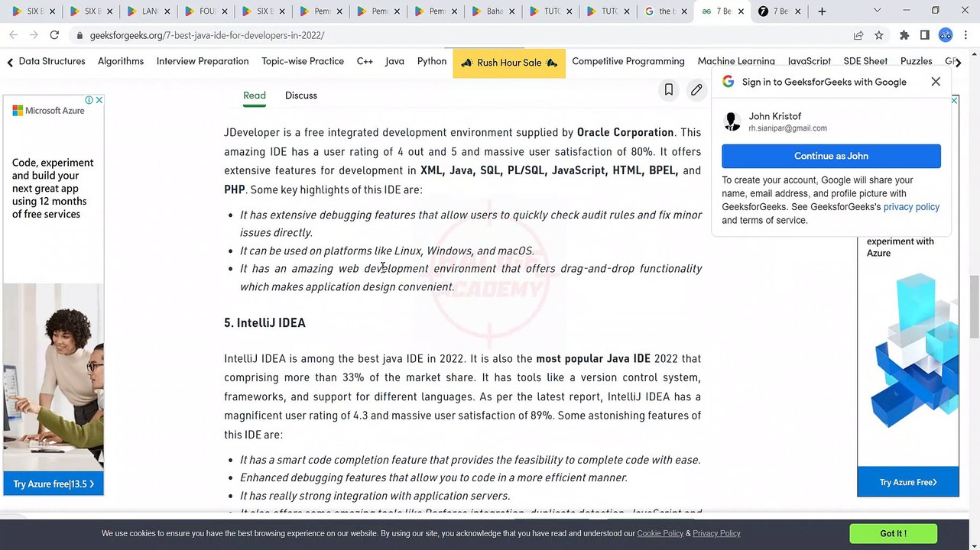This screenshot has height=550, width=980.
Task: Click the site lock icon in address bar
Action: click(80, 36)
